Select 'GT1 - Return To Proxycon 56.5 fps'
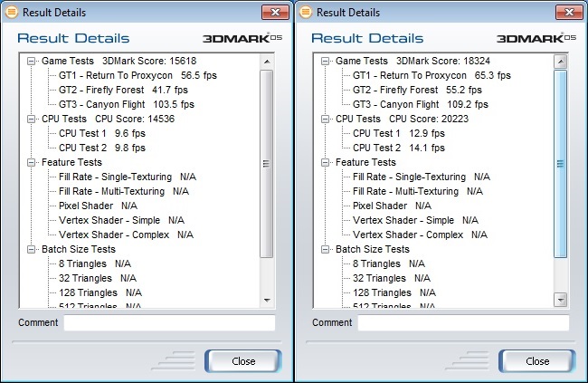The image size is (588, 383). click(x=138, y=75)
